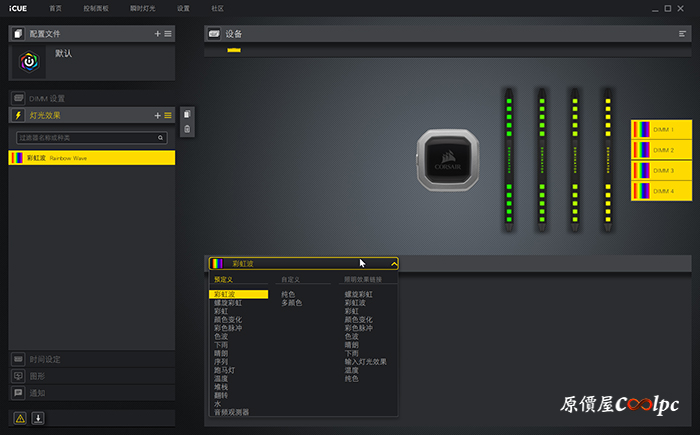This screenshot has height=435, width=700.
Task: Switch to the 自定义 column header
Action: 291,280
